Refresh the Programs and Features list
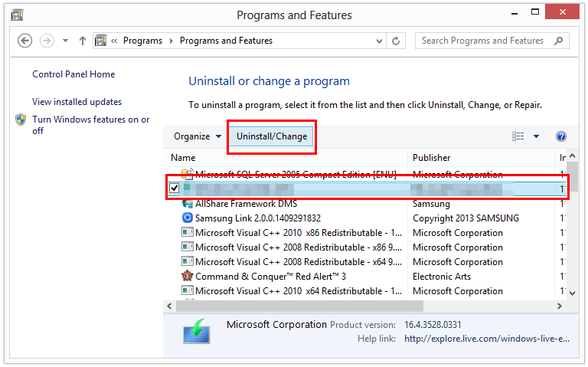Screen dimensions: 588x367 (x=396, y=41)
